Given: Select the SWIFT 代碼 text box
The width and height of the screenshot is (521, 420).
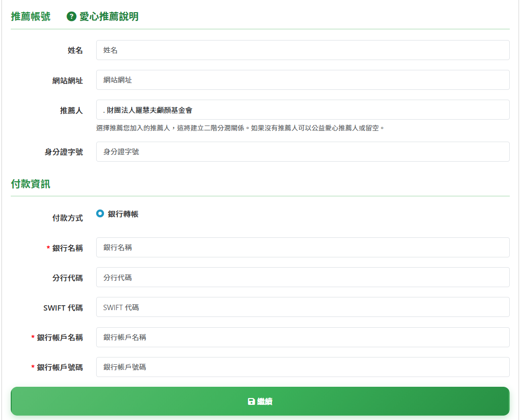Looking at the screenshot, I should click(303, 307).
